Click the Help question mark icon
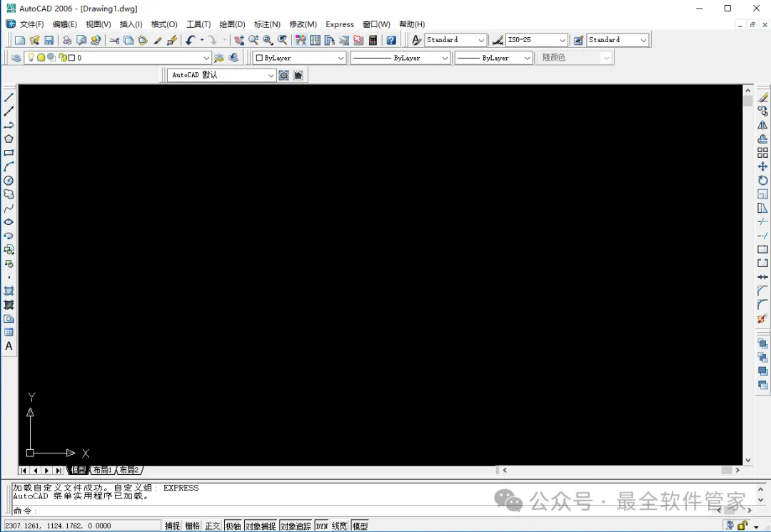Screen dimensions: 771x532 (391, 40)
